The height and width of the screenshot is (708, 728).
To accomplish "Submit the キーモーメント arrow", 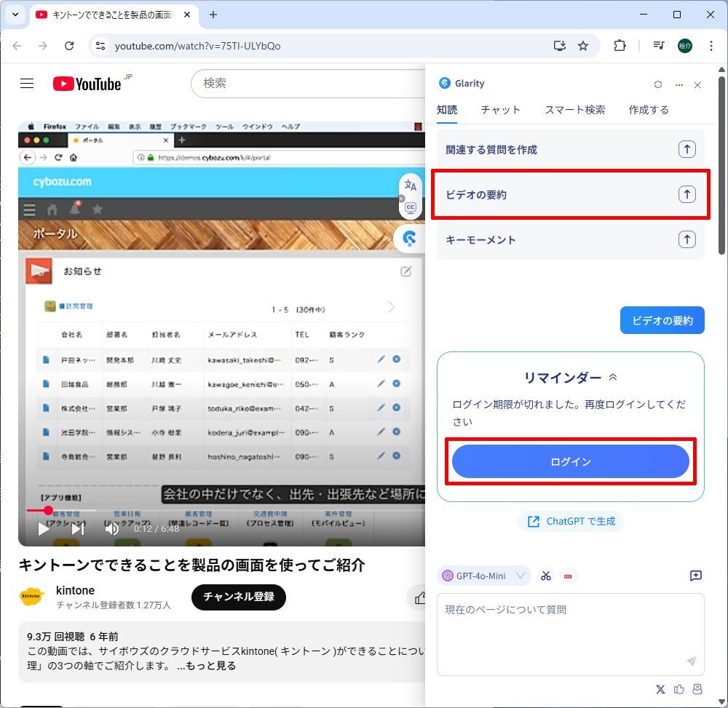I will 687,239.
